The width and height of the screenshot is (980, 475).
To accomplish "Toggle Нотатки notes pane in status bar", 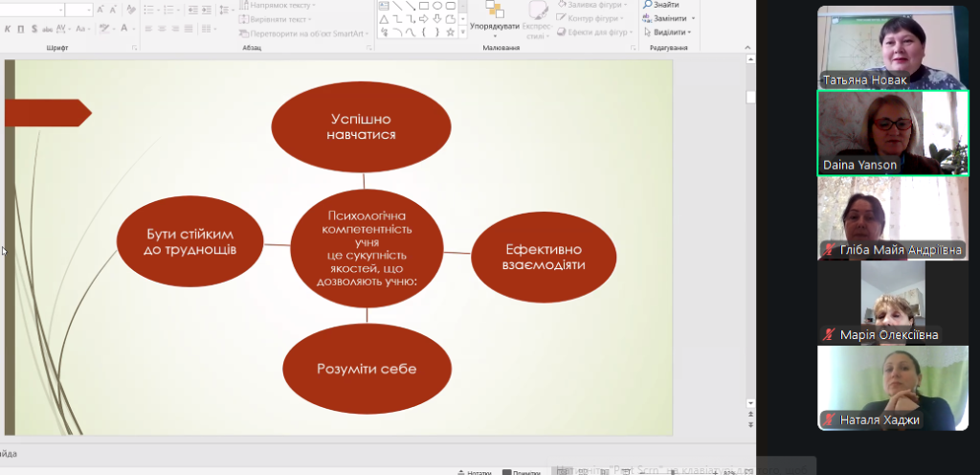I will (x=475, y=471).
